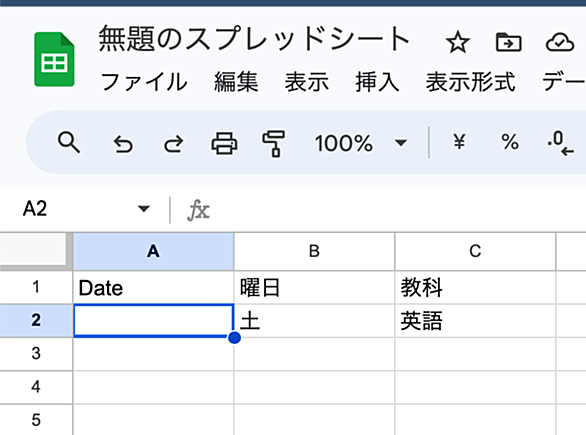Open the ファイル menu
The image size is (586, 435).
point(144,82)
